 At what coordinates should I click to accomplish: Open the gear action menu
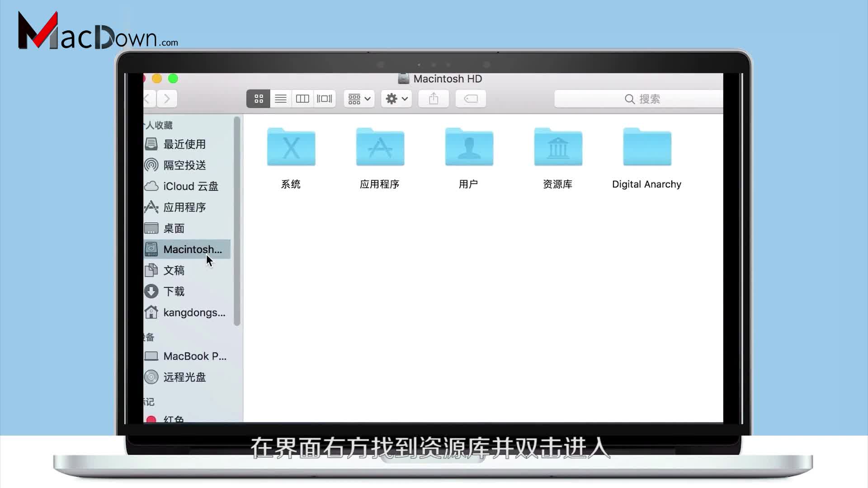[x=396, y=99]
